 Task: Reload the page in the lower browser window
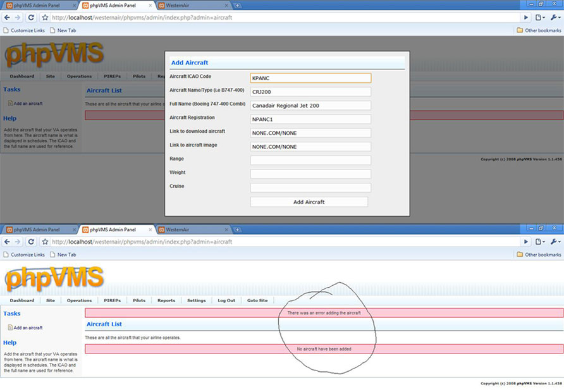click(31, 242)
